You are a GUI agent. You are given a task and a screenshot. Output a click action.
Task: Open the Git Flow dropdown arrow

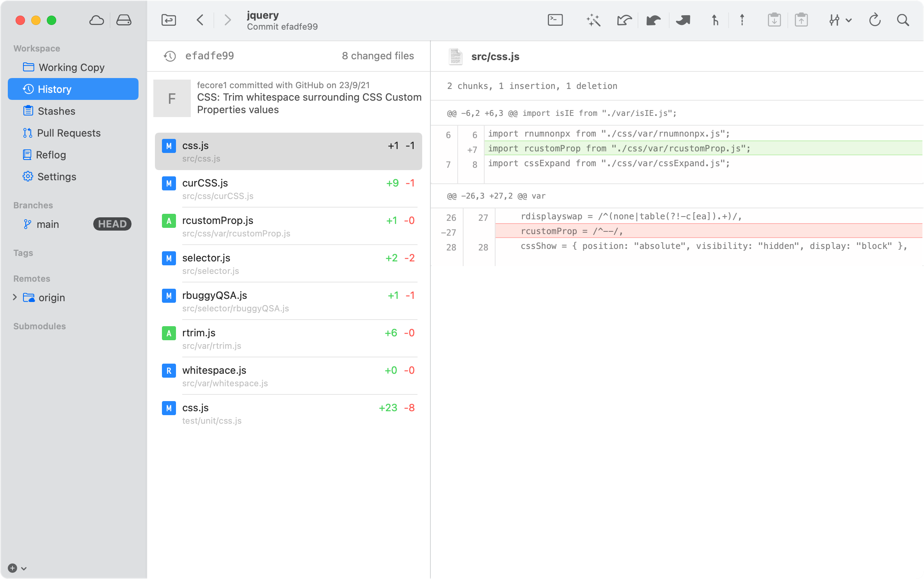pyautogui.click(x=849, y=20)
